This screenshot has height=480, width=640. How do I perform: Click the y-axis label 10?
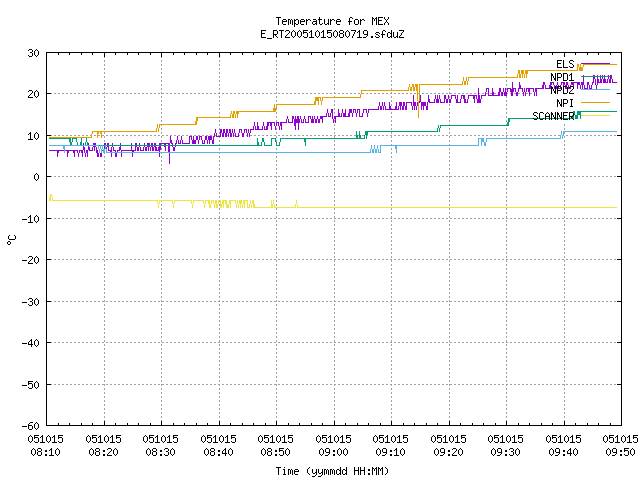click(x=33, y=136)
